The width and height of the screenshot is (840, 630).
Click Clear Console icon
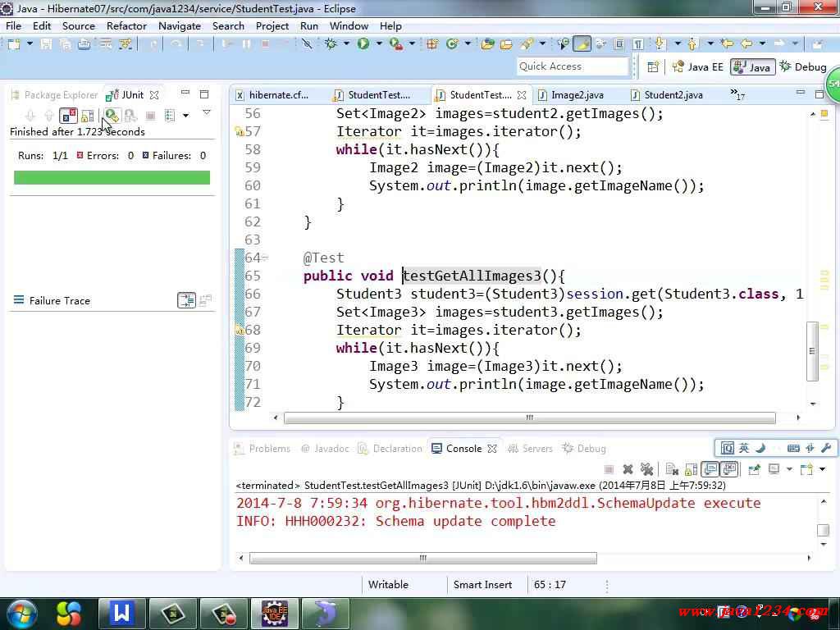click(x=672, y=469)
